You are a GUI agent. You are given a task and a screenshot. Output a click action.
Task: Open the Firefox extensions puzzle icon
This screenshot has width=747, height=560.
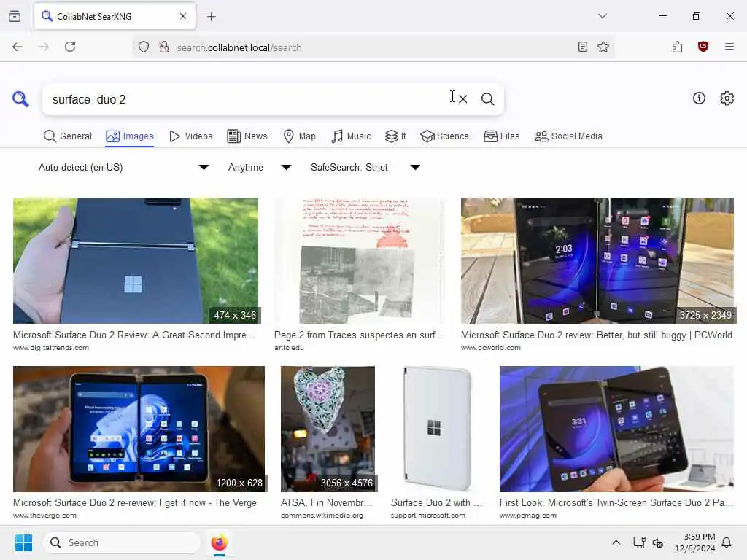tap(678, 47)
